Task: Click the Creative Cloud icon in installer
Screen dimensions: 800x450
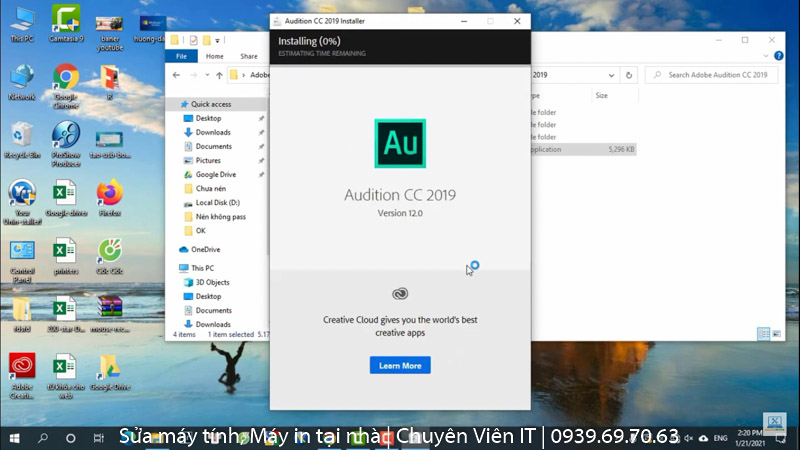Action: [x=400, y=293]
